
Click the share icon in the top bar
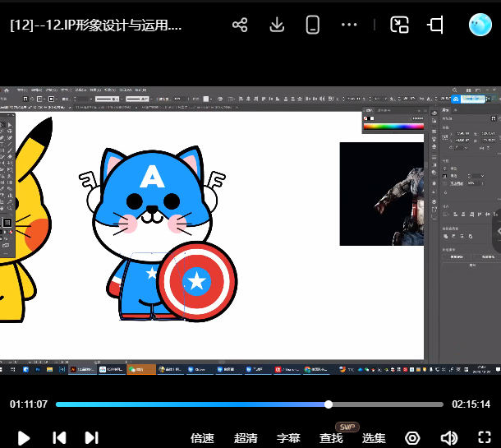(240, 25)
